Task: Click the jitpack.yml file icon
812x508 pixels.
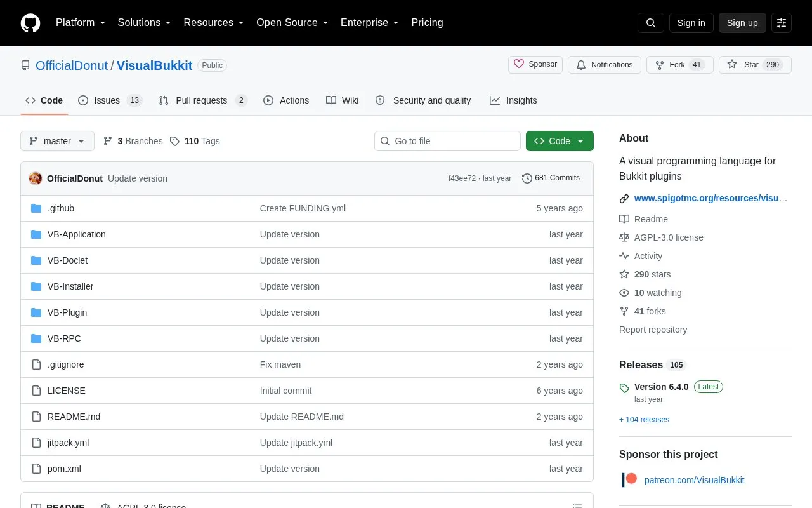Action: point(36,443)
